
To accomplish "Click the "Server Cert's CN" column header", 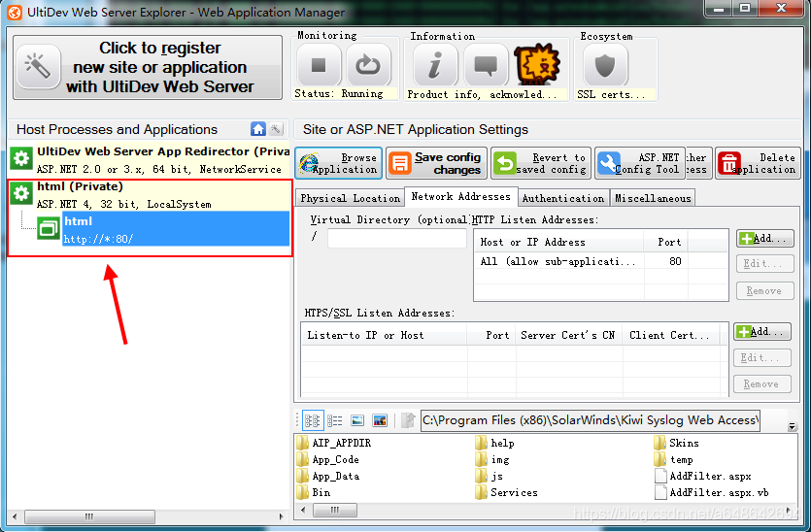I will 569,335.
